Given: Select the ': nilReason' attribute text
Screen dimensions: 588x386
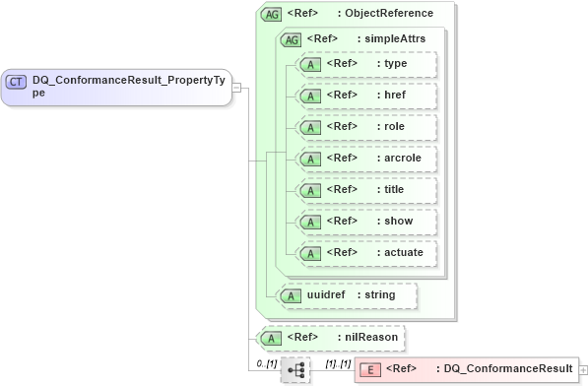Looking at the screenshot, I should coord(368,338).
